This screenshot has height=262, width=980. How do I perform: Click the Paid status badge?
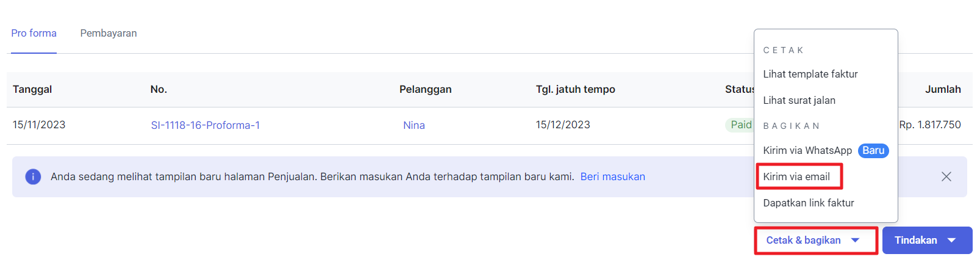[740, 125]
